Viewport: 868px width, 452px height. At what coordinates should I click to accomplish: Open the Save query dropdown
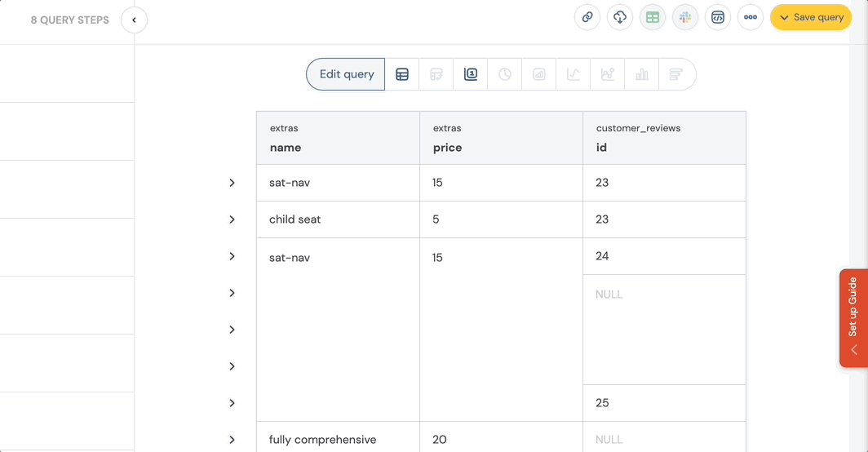pyautogui.click(x=810, y=17)
